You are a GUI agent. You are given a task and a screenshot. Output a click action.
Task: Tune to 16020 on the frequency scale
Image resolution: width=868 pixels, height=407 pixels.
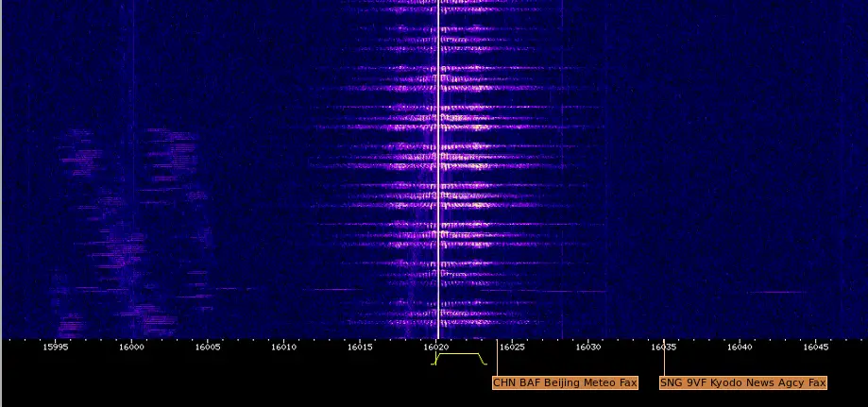[x=435, y=348]
